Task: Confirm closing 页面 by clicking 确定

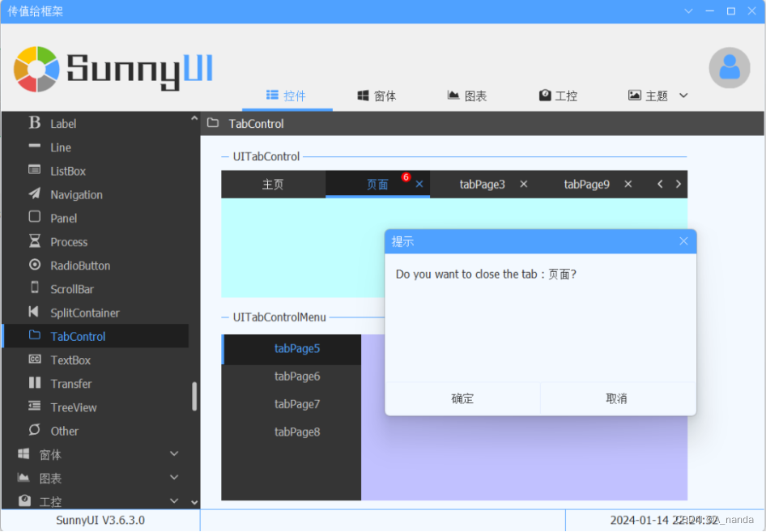Action: 462,398
